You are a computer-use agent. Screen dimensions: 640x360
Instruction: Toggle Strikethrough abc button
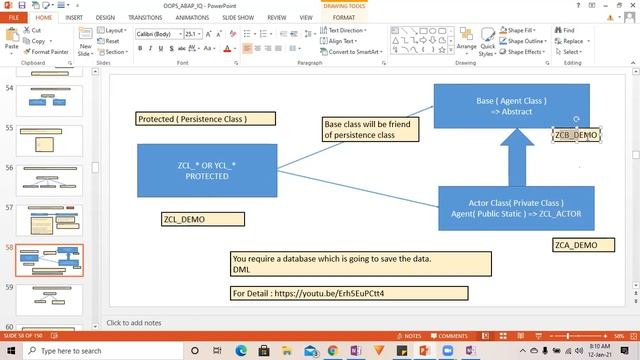coord(182,48)
